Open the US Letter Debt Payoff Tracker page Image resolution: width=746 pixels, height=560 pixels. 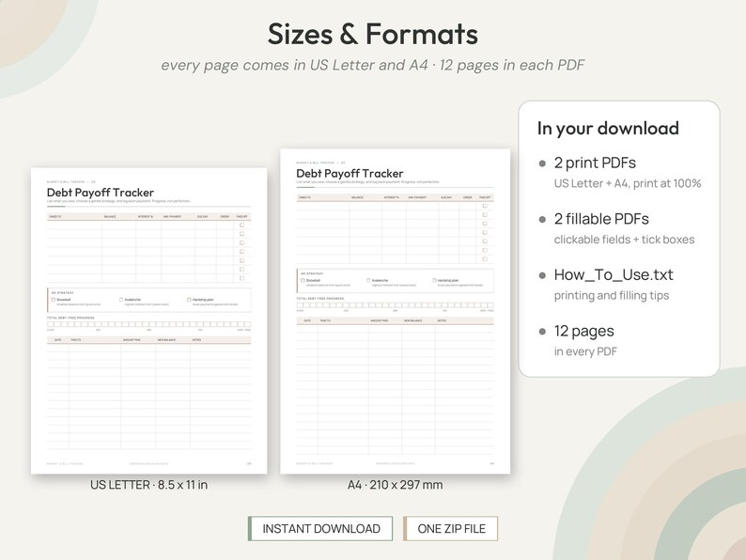click(148, 320)
